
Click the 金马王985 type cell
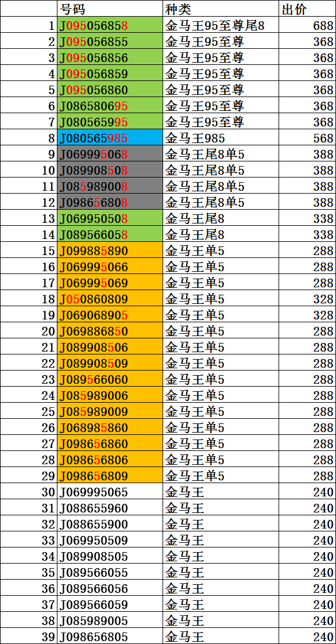pos(221,138)
